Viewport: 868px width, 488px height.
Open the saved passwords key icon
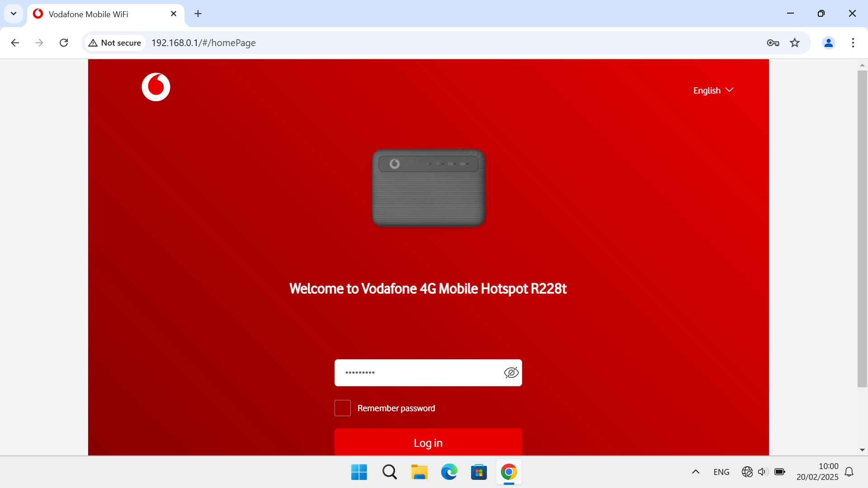(773, 42)
